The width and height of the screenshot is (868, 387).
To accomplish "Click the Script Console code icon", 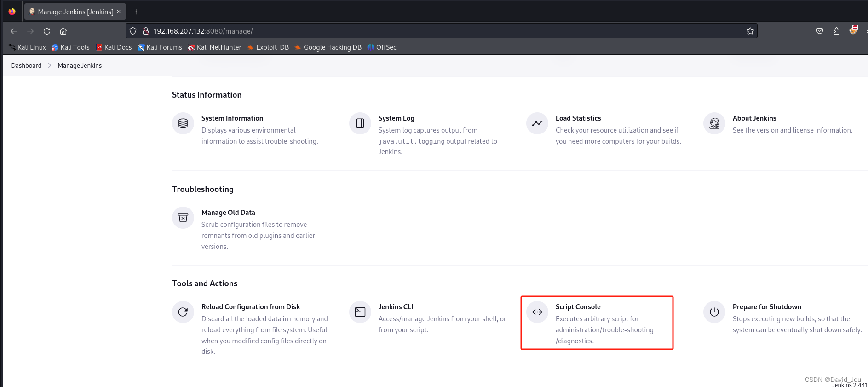I will [x=537, y=312].
